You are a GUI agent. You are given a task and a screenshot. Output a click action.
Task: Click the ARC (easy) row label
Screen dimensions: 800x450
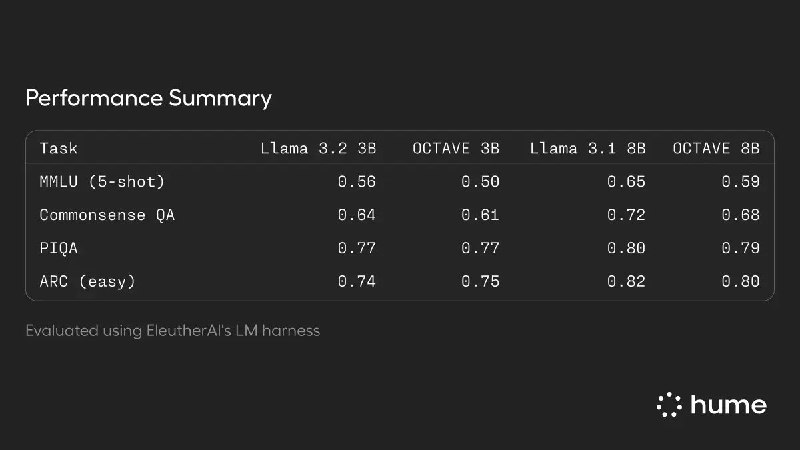[x=87, y=281]
